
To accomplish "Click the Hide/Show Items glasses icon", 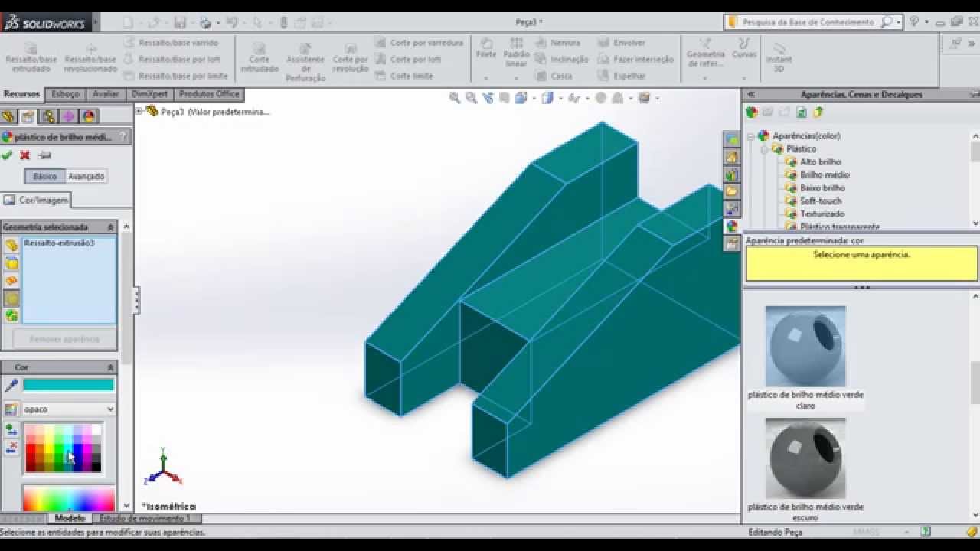I will [x=573, y=98].
